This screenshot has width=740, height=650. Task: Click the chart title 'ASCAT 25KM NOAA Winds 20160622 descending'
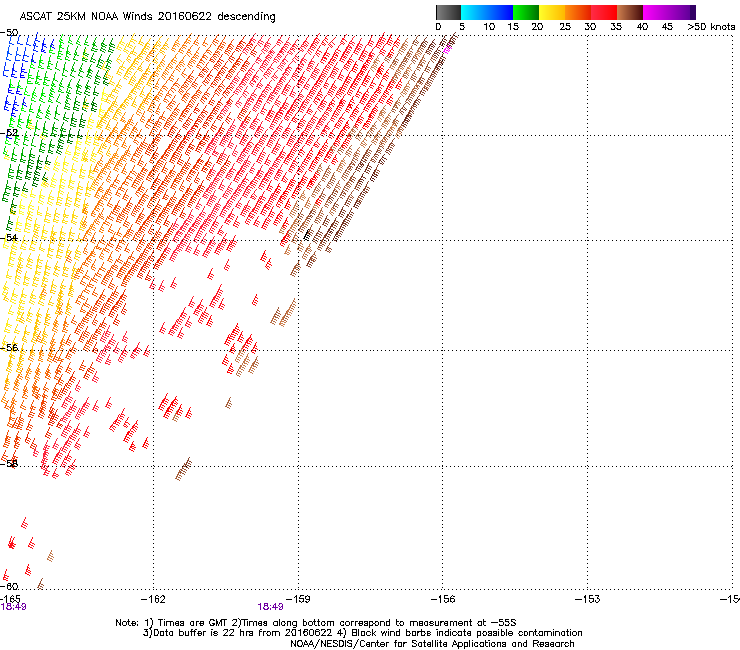click(x=147, y=17)
